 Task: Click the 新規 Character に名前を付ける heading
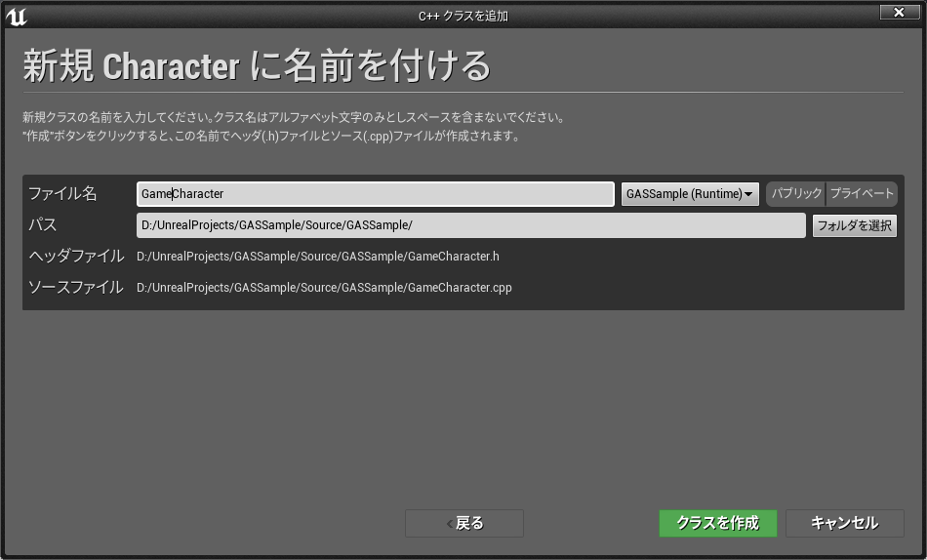coord(258,65)
